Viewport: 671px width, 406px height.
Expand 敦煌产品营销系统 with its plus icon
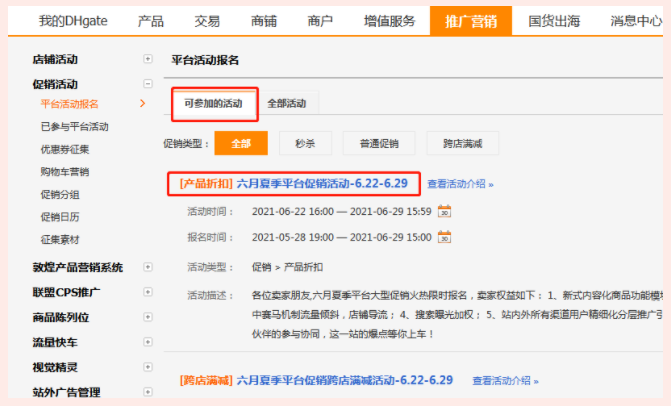[x=148, y=267]
